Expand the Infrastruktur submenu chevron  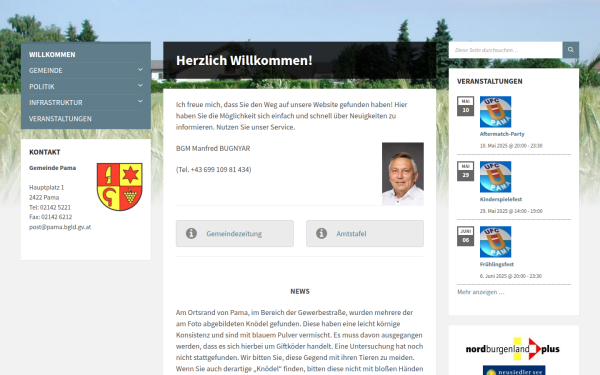tap(140, 102)
